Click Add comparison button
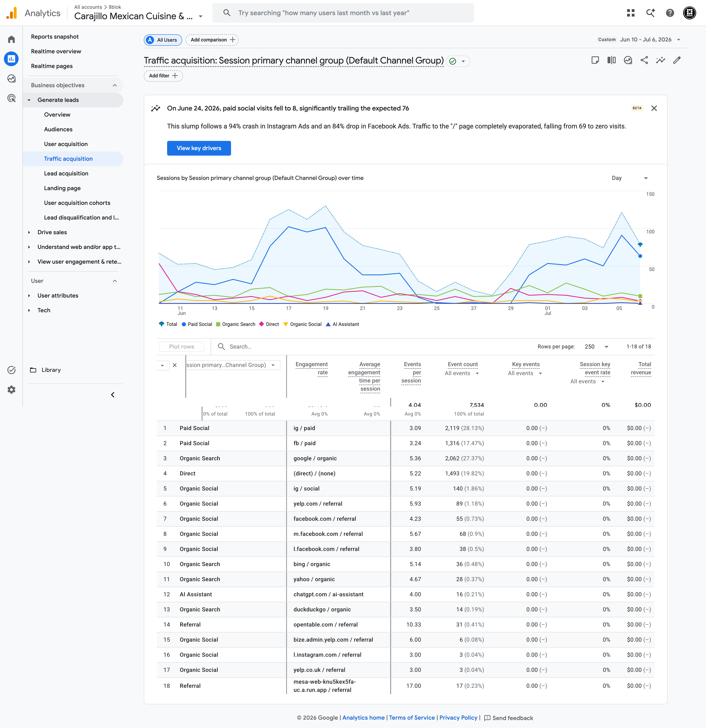Image resolution: width=706 pixels, height=728 pixels. click(x=212, y=40)
